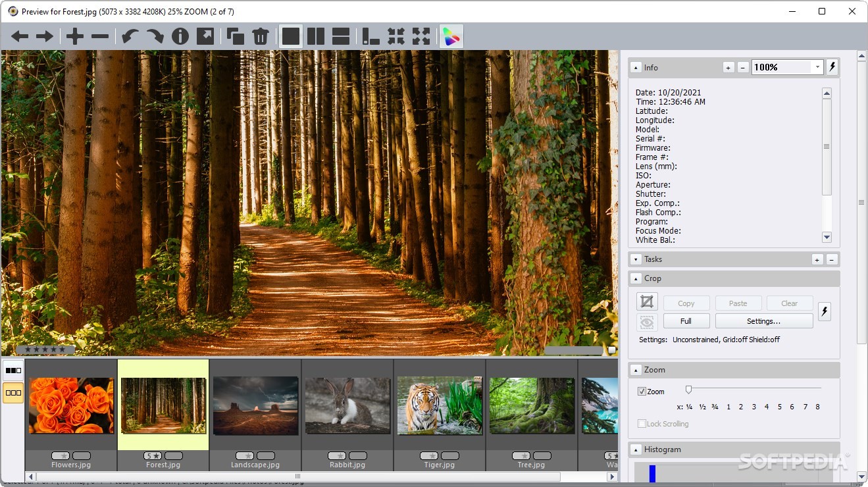Click the Full crop button
The image size is (868, 487).
686,320
